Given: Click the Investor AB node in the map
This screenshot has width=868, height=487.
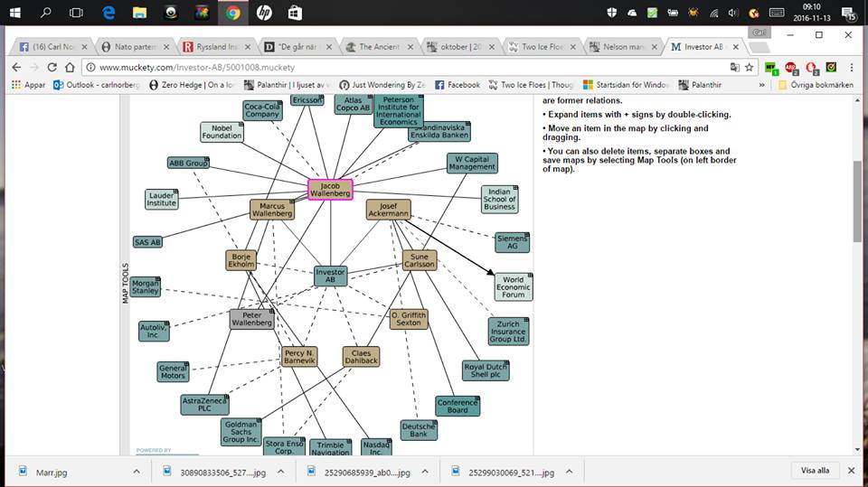Looking at the screenshot, I should [x=330, y=276].
